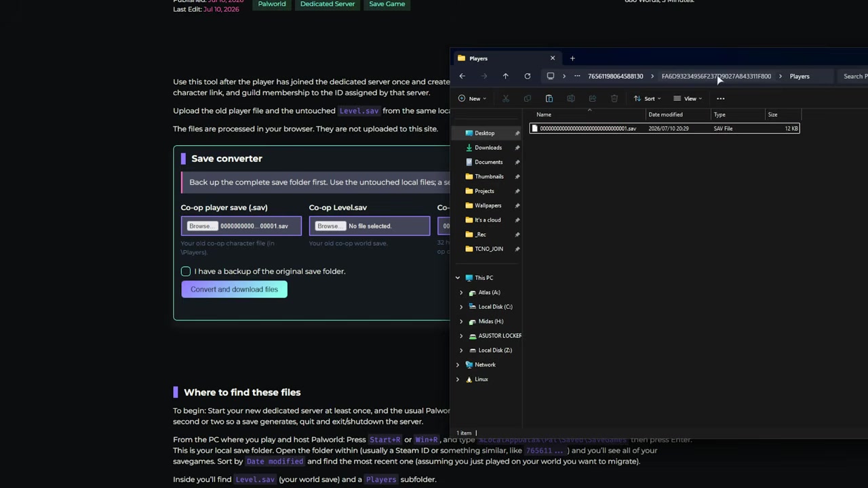Image resolution: width=868 pixels, height=488 pixels.
Task: Check the backup of original save folder box
Action: tap(186, 271)
